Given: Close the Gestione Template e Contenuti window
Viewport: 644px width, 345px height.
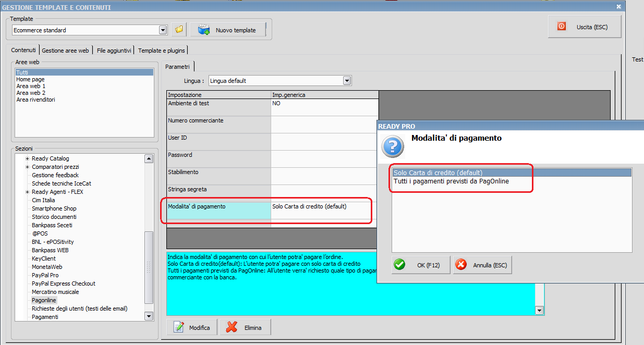Looking at the screenshot, I should pos(618,7).
